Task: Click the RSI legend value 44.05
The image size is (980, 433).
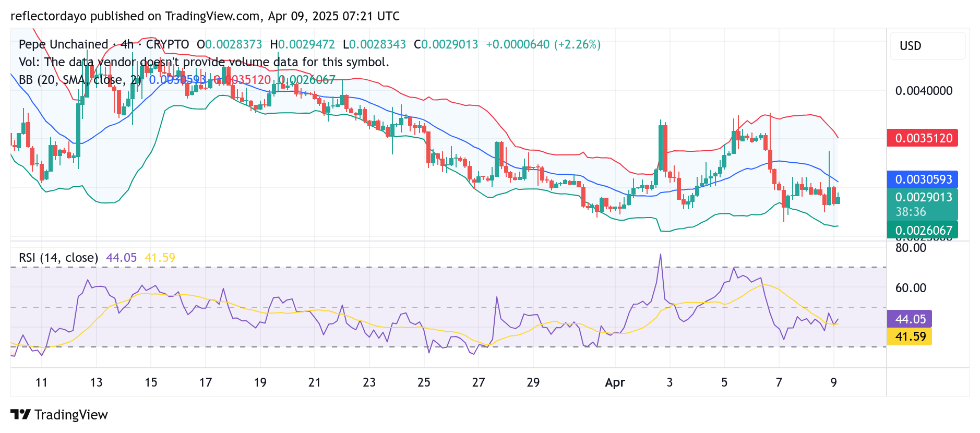Action: (x=121, y=258)
